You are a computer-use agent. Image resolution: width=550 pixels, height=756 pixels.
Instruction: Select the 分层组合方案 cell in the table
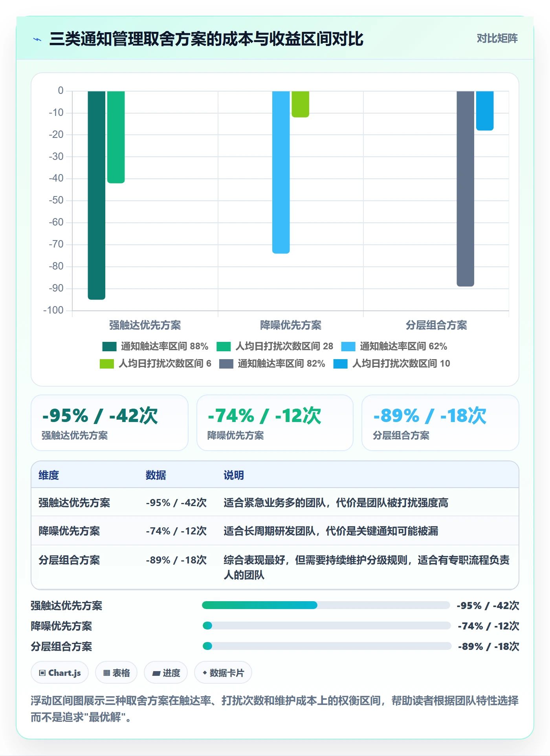69,560
